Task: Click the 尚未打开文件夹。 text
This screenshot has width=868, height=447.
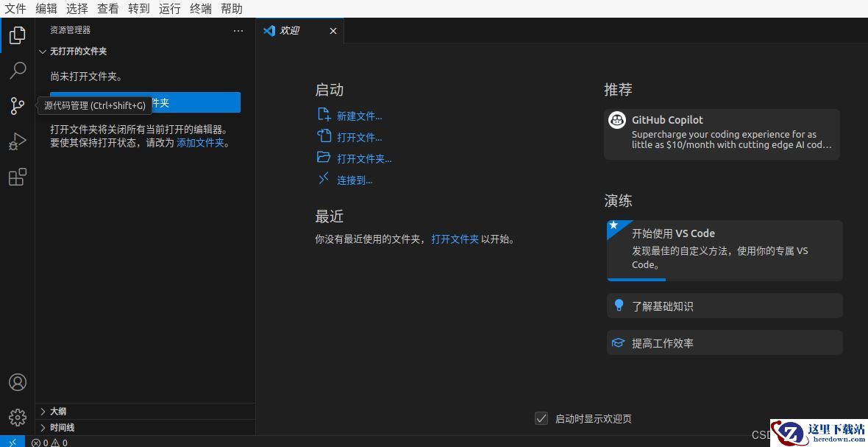Action: (x=86, y=77)
